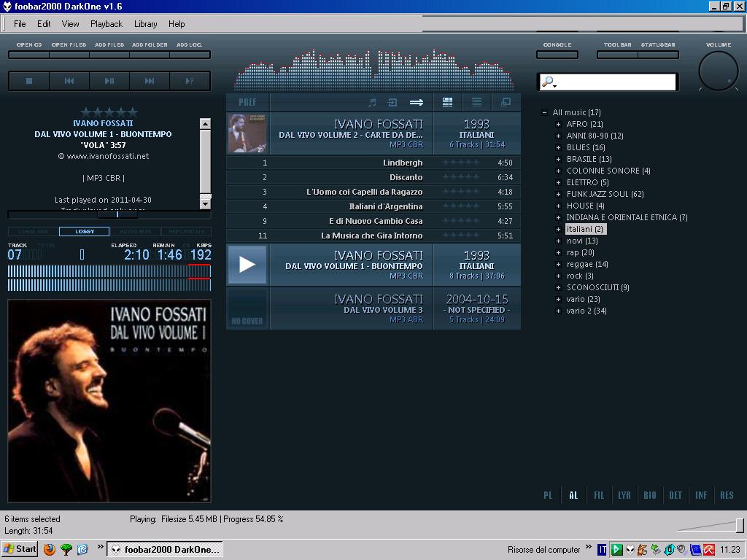Expand the reggae (14) tree node

pos(558,264)
